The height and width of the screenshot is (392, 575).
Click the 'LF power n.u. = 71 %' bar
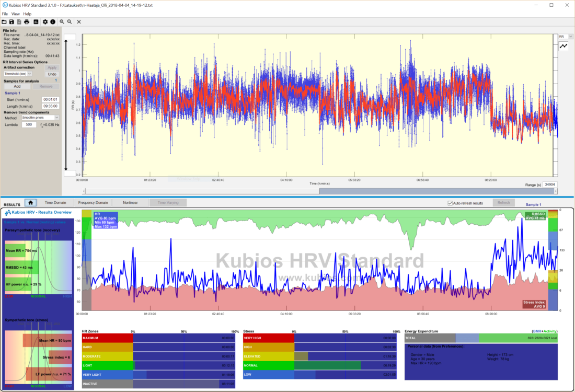tap(49, 374)
